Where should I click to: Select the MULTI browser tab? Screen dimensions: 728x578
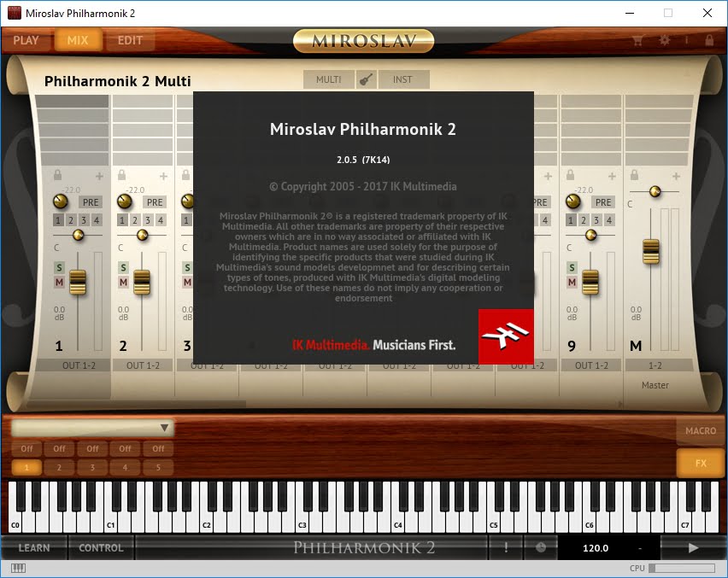coord(329,79)
